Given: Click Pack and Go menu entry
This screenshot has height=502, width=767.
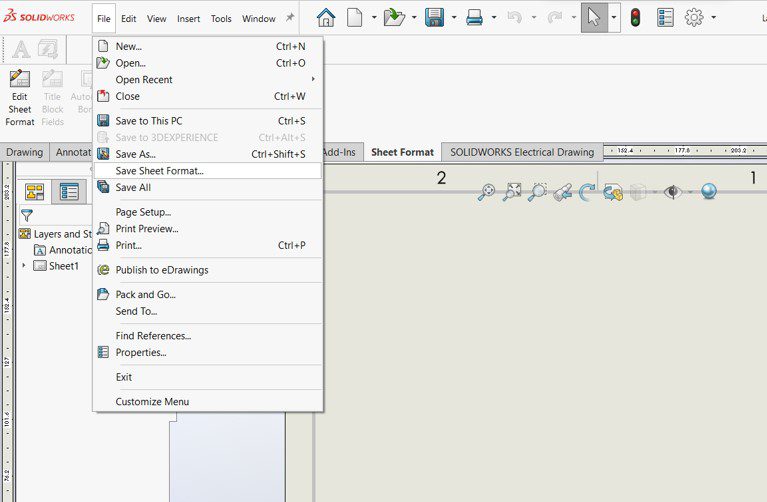Looking at the screenshot, I should pyautogui.click(x=145, y=295).
